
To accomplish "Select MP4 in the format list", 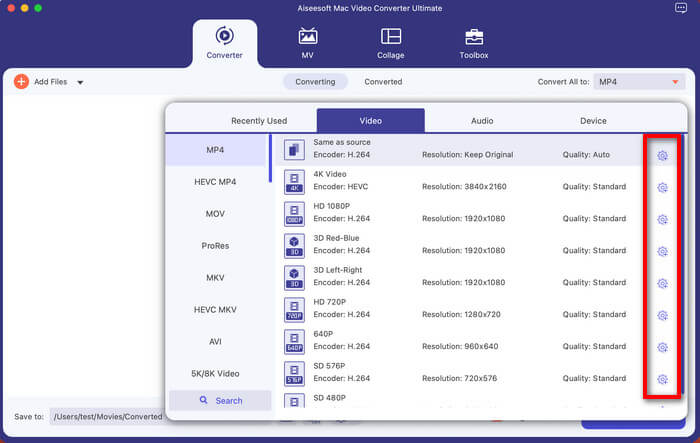I will point(215,150).
